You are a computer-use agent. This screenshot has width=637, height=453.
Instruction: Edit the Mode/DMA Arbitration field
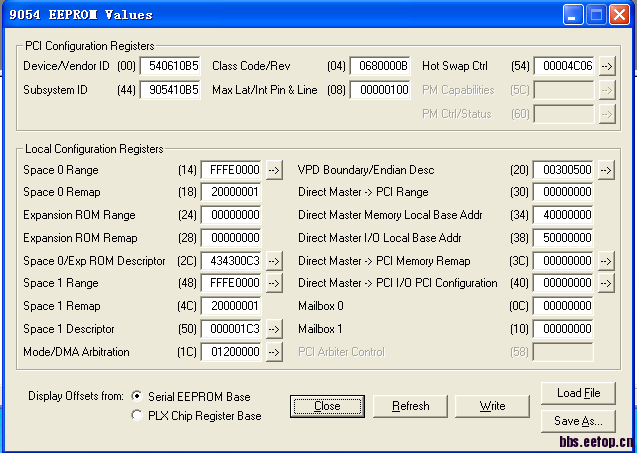[x=231, y=352]
